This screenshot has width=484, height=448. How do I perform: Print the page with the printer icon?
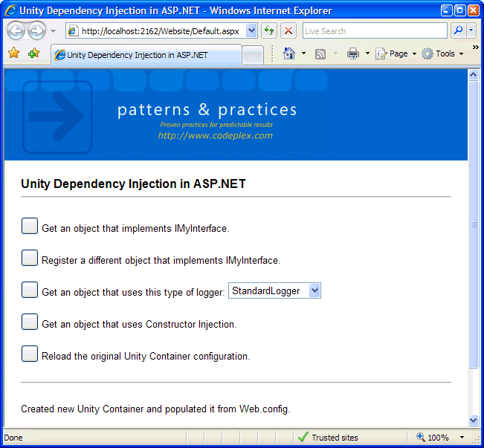coord(353,53)
